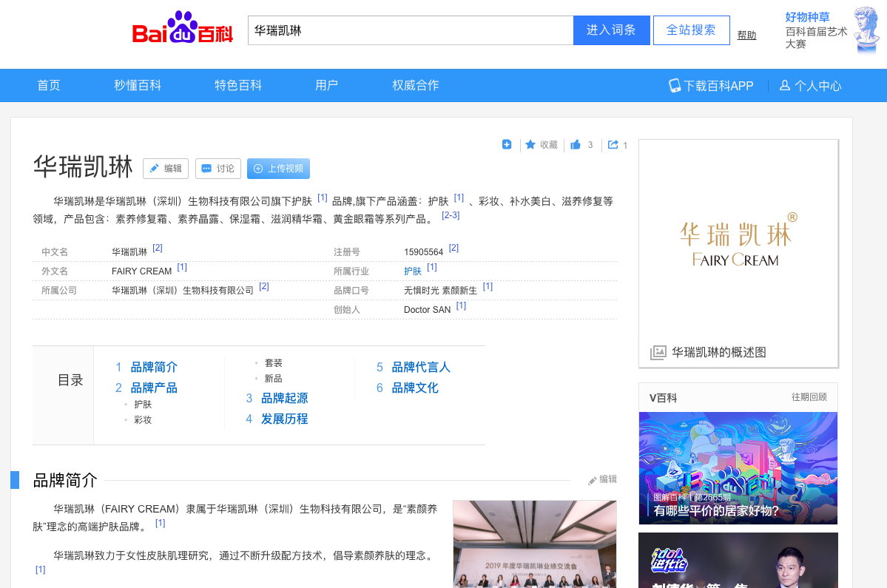Open 华瑞凯琳的概述图 caption link
The height and width of the screenshot is (588, 887).
[x=718, y=352]
